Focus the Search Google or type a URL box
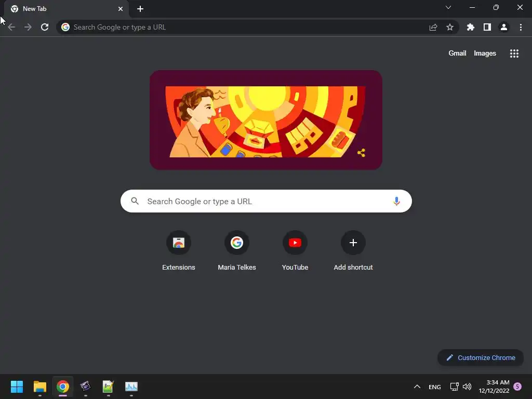 (266, 201)
